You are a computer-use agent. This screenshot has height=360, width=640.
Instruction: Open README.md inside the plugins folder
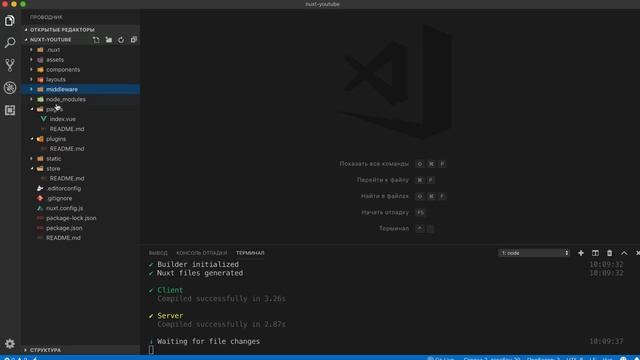[81, 149]
